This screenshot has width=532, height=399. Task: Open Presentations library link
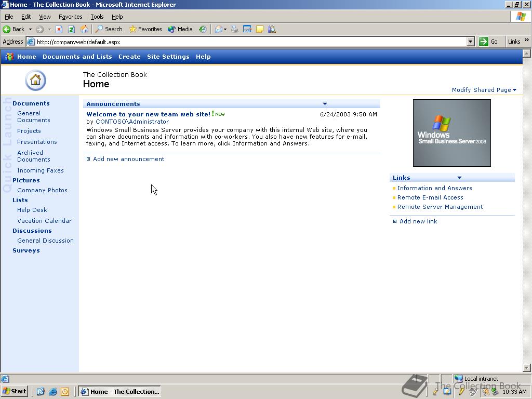pyautogui.click(x=37, y=142)
